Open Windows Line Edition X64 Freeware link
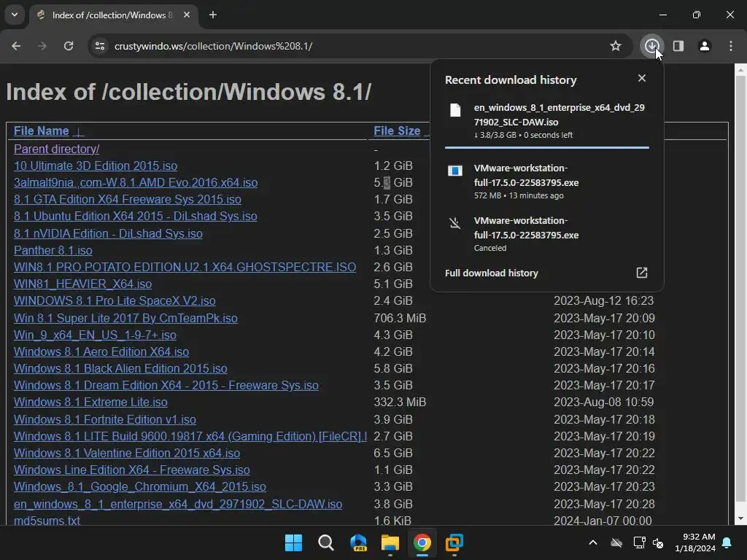 (131, 470)
